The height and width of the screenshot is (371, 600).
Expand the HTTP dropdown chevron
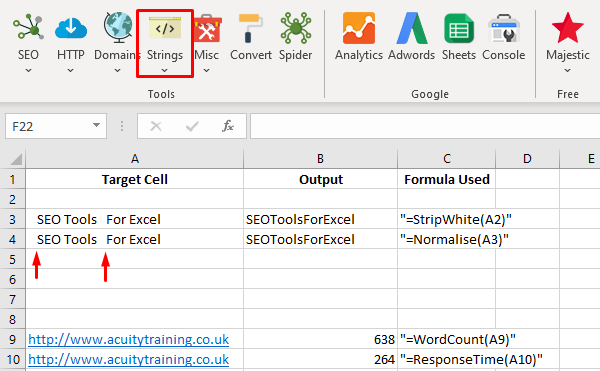(x=70, y=70)
